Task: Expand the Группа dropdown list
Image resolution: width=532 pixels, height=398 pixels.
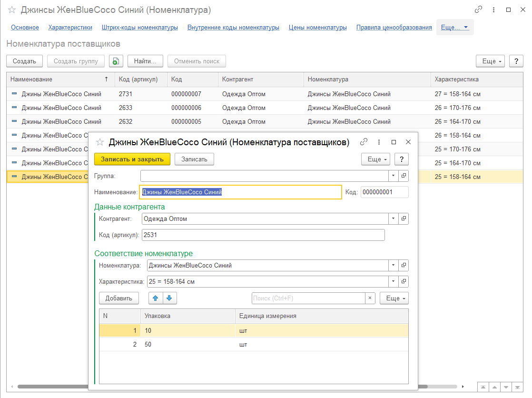Action: (x=393, y=176)
